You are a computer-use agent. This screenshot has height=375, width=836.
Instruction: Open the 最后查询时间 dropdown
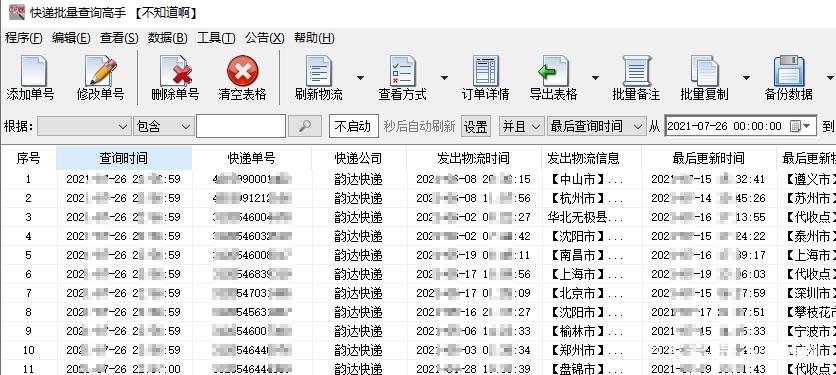coord(597,126)
